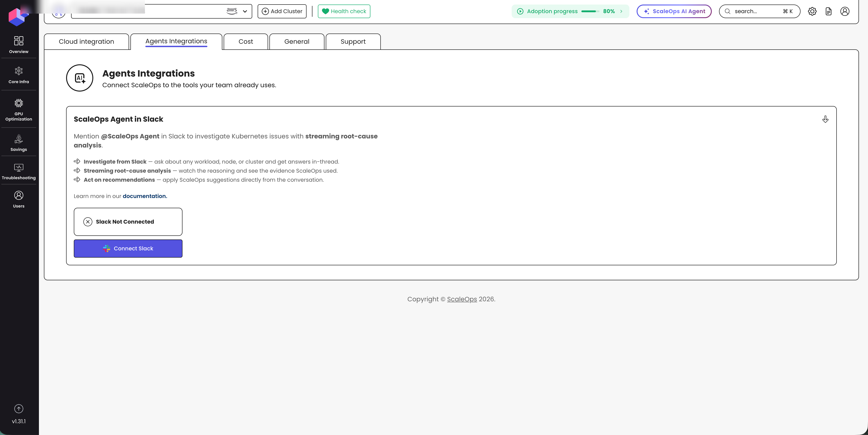Open settings via the gear icon
Image resolution: width=868 pixels, height=435 pixels.
(x=812, y=12)
